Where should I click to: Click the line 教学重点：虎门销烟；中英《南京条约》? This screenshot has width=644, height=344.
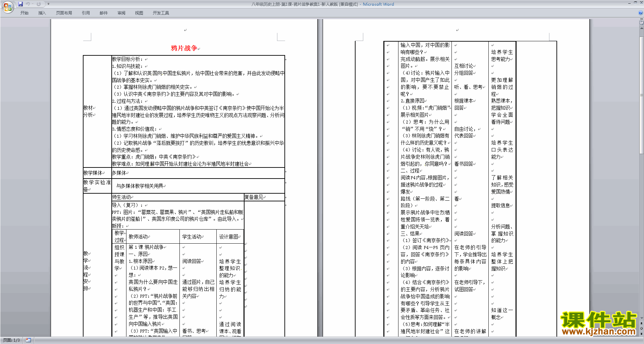(154, 157)
